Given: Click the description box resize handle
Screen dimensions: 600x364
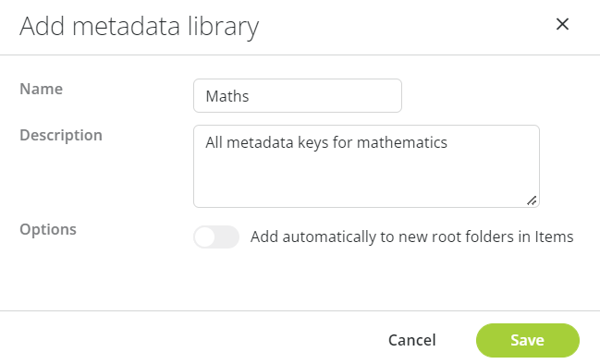Looking at the screenshot, I should pyautogui.click(x=532, y=200).
